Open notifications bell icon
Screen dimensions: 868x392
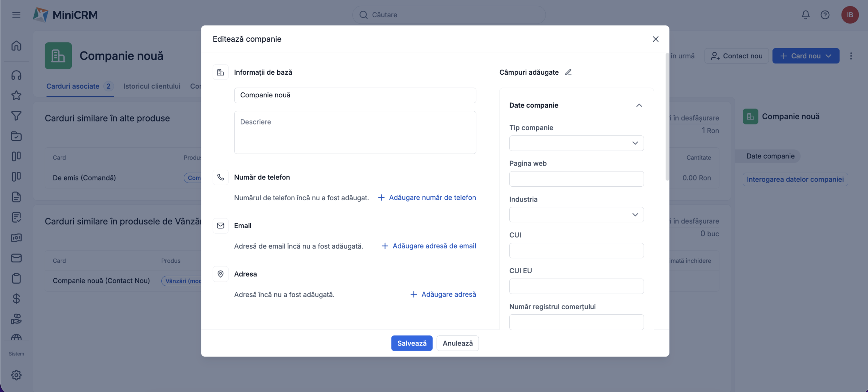coord(806,15)
